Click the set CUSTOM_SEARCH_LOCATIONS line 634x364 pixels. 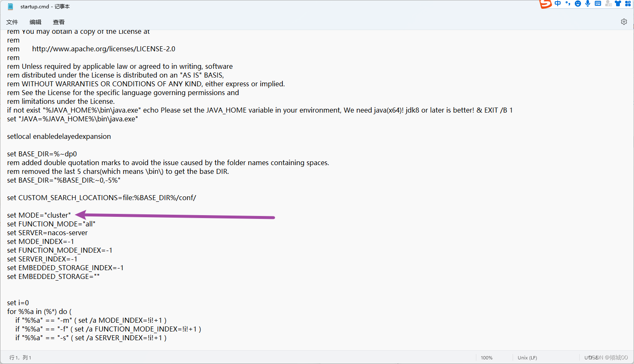(101, 198)
